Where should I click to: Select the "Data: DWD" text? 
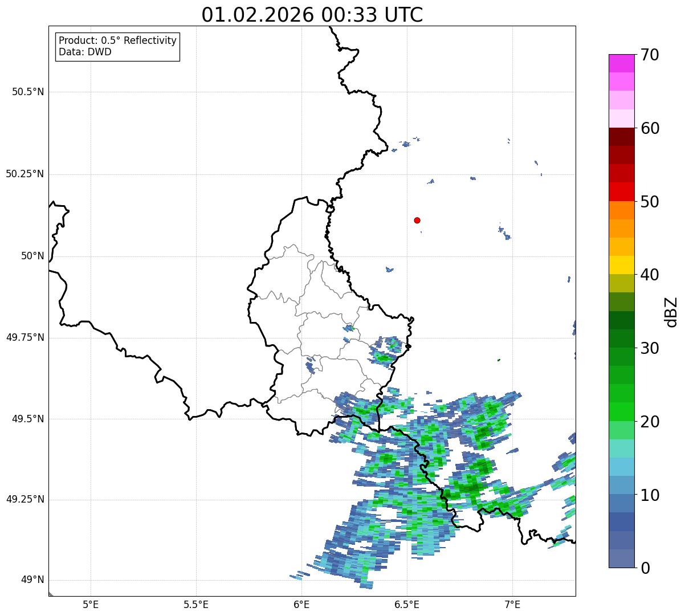(x=85, y=52)
